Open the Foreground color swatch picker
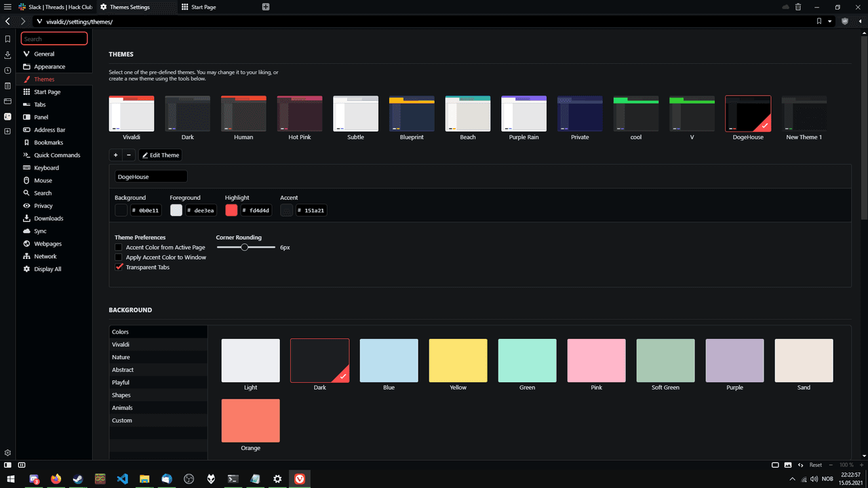The image size is (868, 488). pyautogui.click(x=176, y=210)
